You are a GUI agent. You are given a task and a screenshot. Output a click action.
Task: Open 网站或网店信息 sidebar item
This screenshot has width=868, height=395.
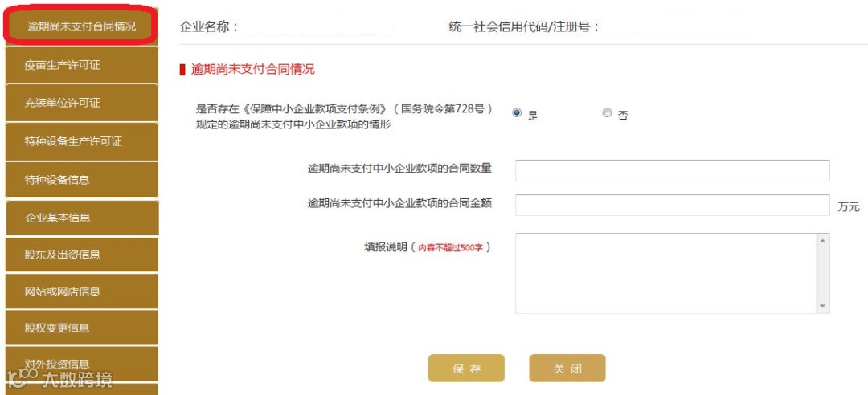80,291
